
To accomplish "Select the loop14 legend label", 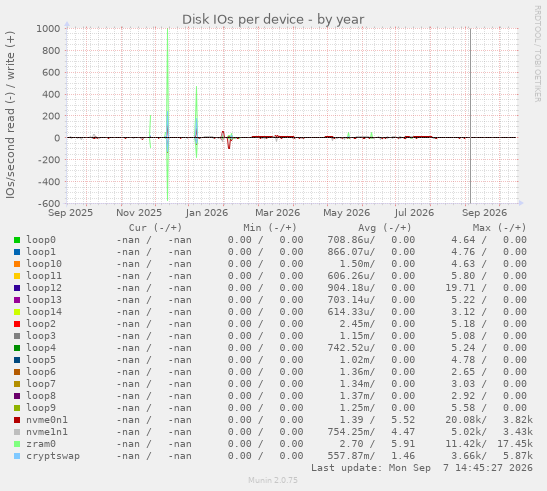I will (44, 312).
